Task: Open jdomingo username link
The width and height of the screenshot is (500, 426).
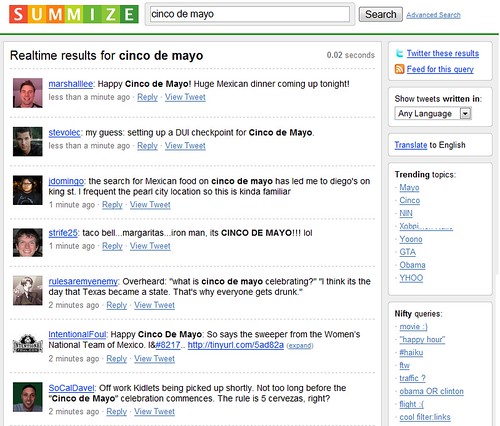Action: pyautogui.click(x=66, y=181)
